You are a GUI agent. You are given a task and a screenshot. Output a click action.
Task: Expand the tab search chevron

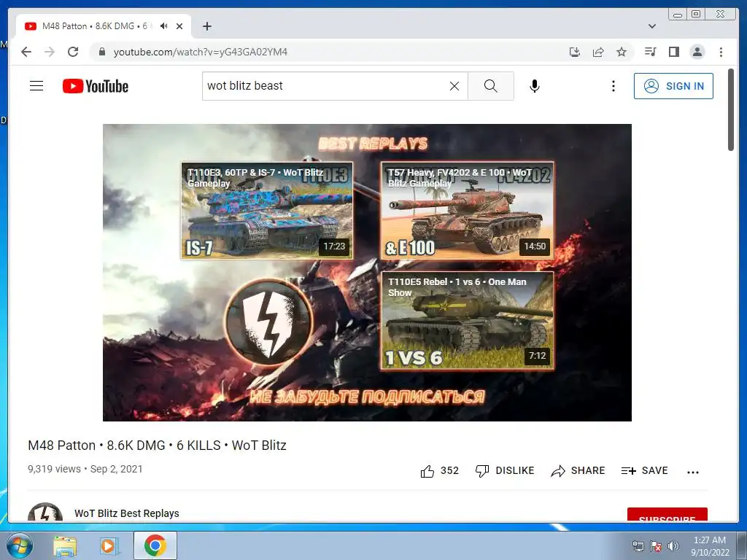click(652, 26)
